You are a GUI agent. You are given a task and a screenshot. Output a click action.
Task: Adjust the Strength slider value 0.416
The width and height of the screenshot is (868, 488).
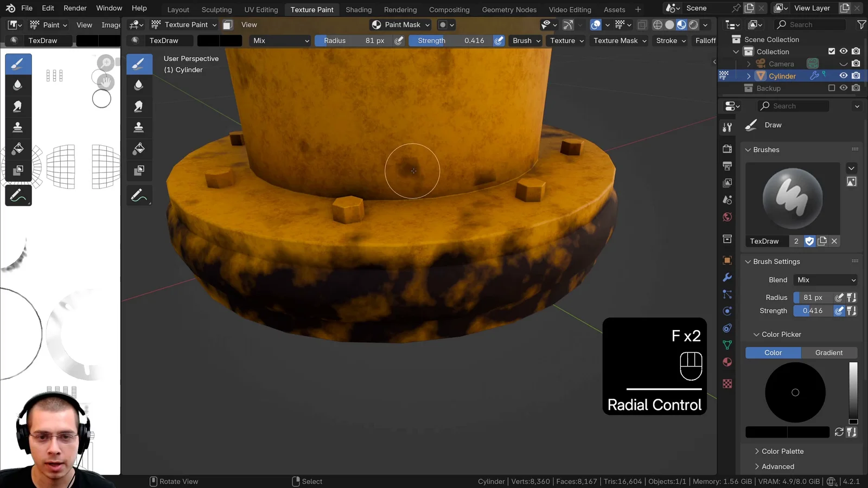pyautogui.click(x=812, y=311)
